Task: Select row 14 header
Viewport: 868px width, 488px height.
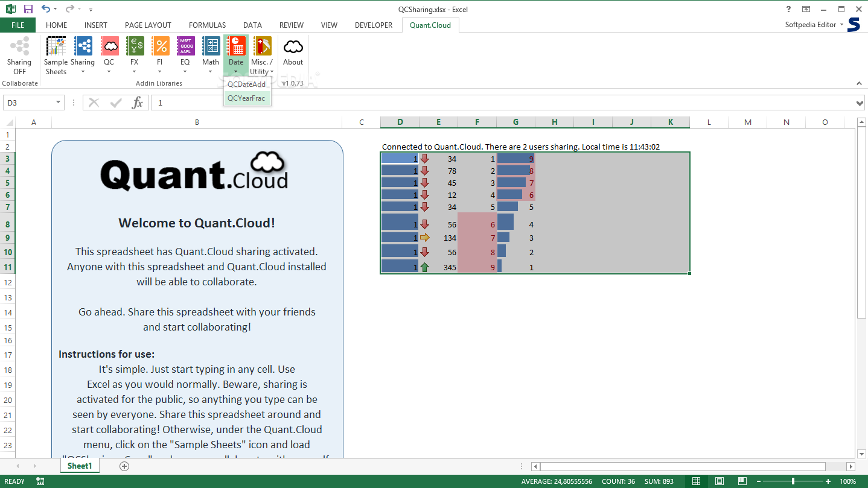Action: 8,312
